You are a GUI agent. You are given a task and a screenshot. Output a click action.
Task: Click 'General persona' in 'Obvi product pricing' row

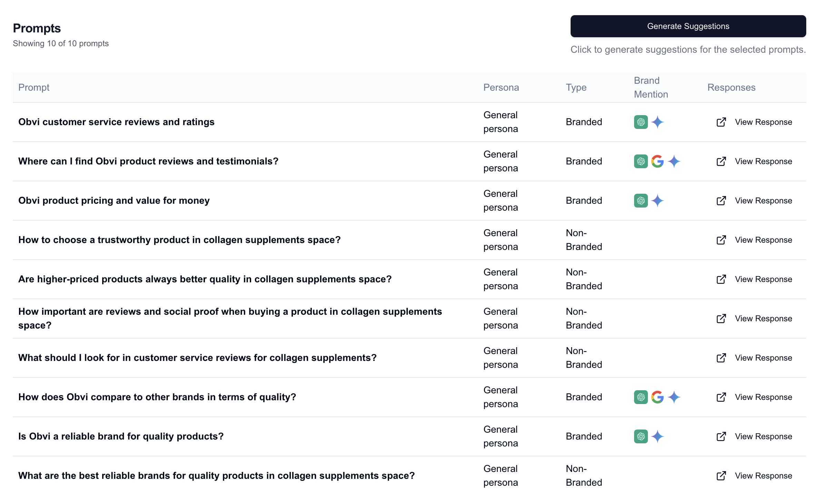pos(501,201)
